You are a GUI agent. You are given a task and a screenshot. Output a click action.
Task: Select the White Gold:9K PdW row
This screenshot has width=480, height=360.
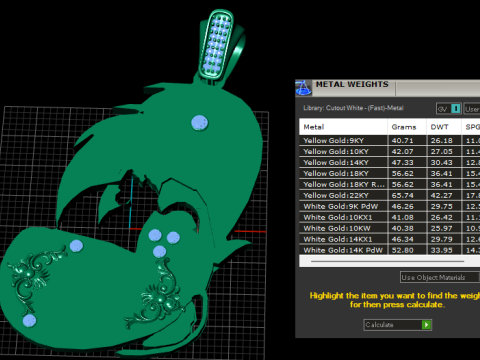tap(389, 206)
